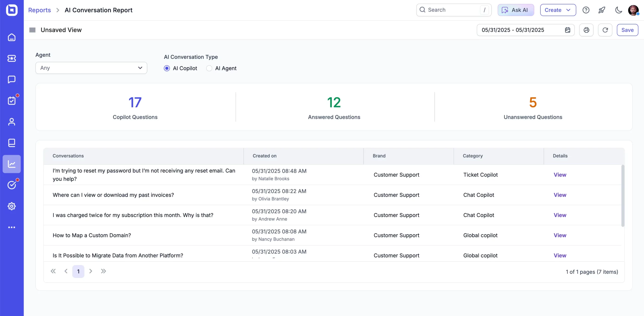Click the 'Where can I view or download my past invoices?' row
This screenshot has height=316, width=644.
[332, 195]
